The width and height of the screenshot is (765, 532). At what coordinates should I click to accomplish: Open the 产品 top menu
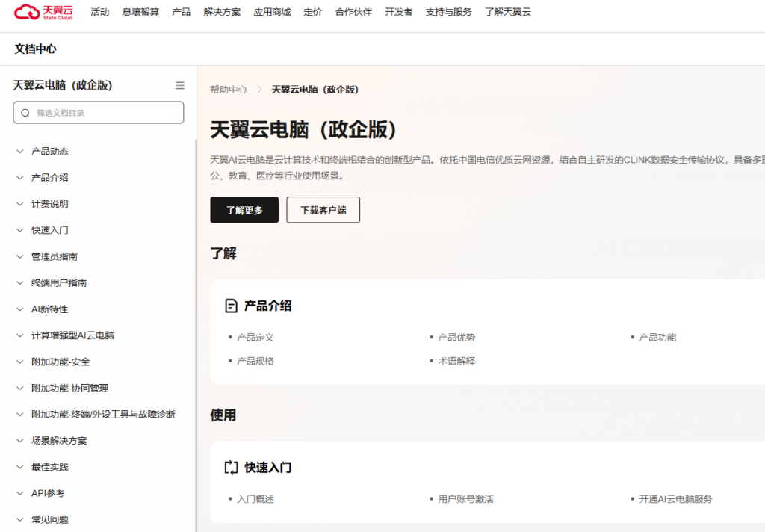[x=181, y=12]
